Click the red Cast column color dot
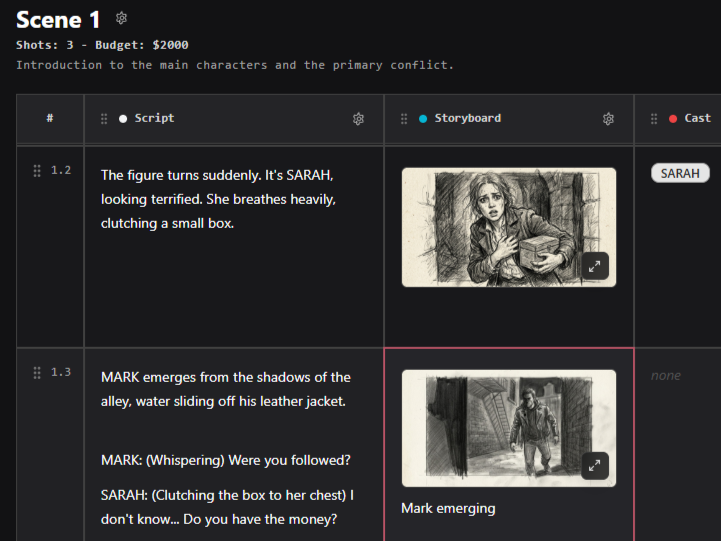 [x=673, y=119]
